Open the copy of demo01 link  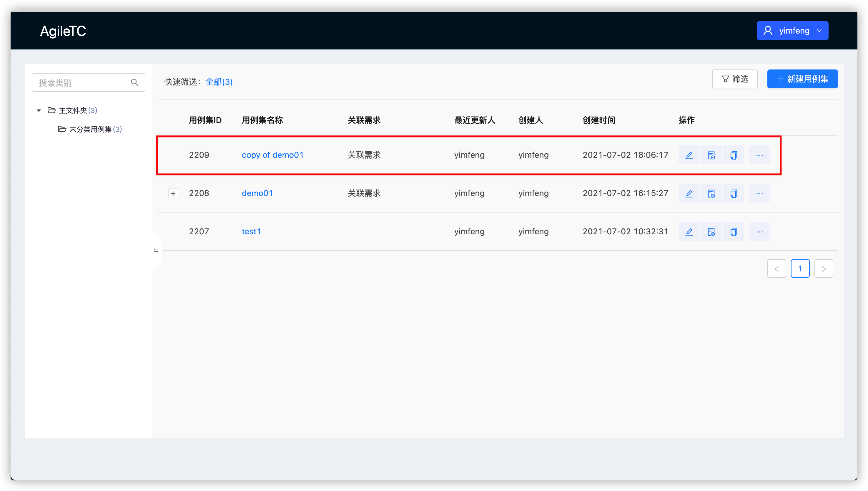pyautogui.click(x=272, y=155)
